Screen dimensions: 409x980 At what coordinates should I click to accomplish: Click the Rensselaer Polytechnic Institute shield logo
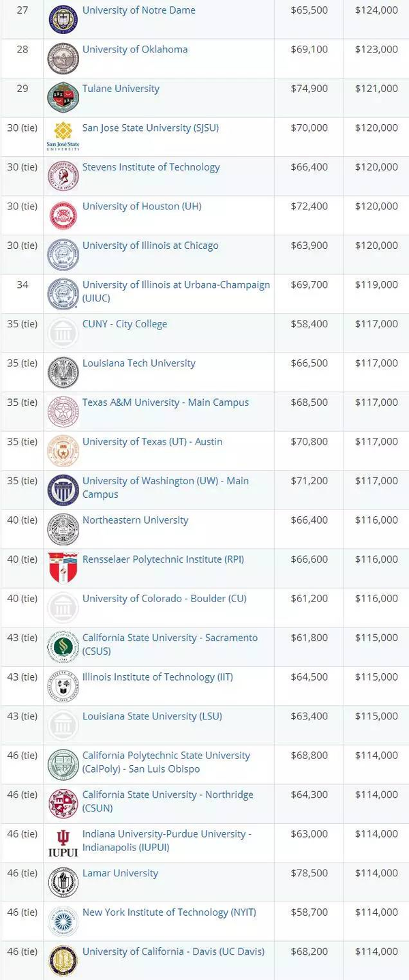[63, 568]
